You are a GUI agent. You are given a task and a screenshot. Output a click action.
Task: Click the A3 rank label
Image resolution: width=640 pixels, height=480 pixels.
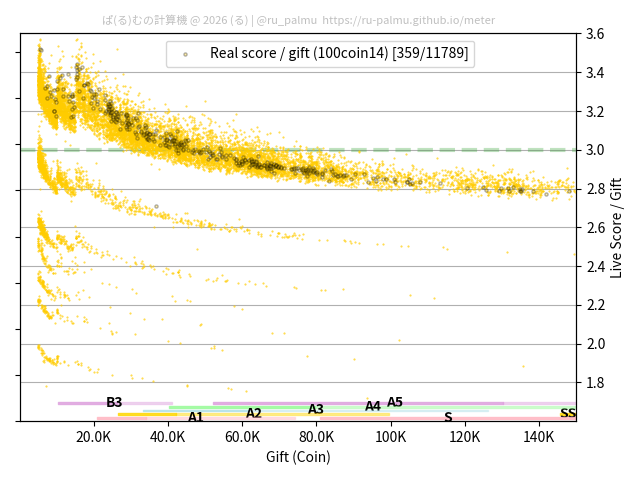pyautogui.click(x=316, y=409)
